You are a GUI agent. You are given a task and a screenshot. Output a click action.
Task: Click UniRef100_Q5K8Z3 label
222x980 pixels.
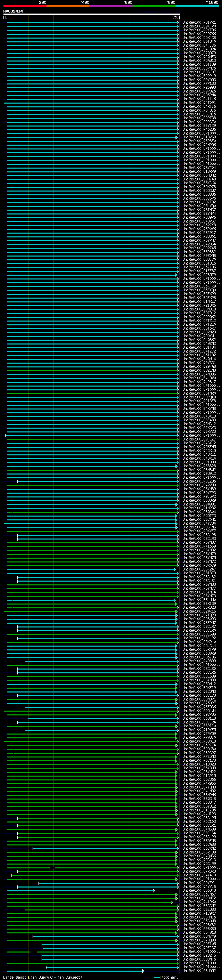click(199, 607)
